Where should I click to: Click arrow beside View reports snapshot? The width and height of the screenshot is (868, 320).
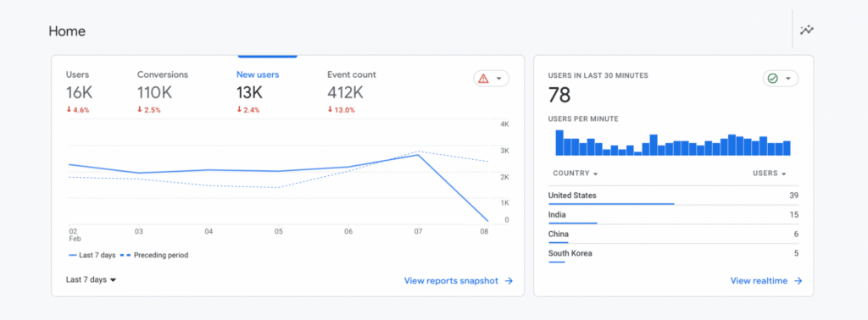pyautogui.click(x=509, y=281)
